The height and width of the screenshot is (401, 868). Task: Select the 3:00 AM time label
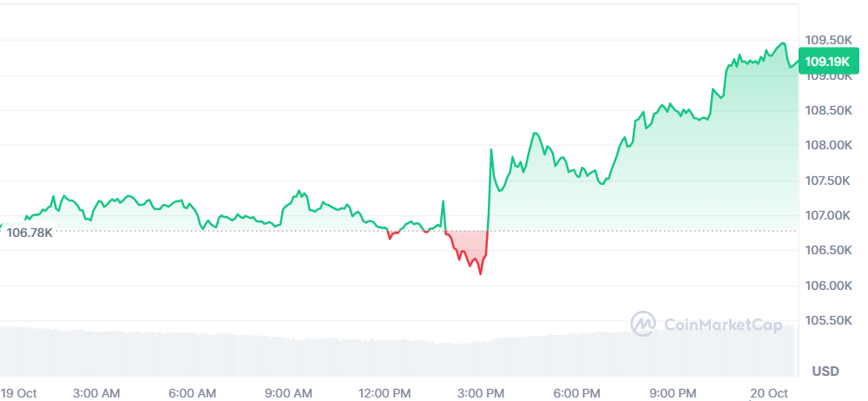click(x=96, y=393)
